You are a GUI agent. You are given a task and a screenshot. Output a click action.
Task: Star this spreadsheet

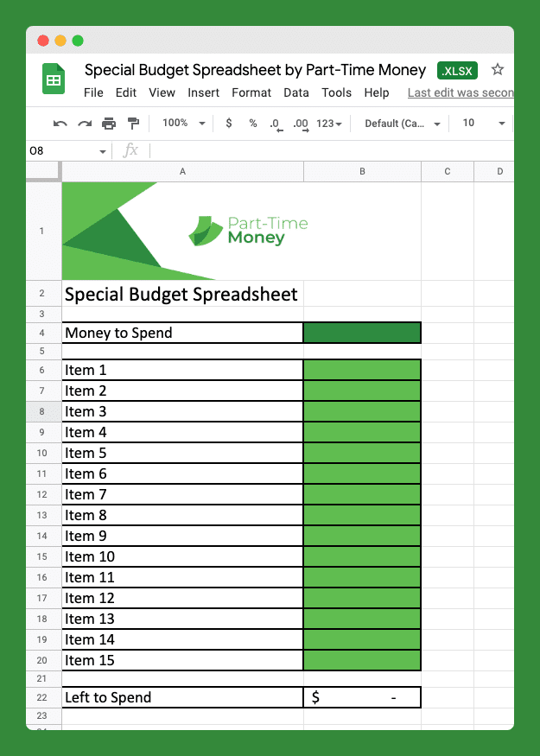click(498, 69)
